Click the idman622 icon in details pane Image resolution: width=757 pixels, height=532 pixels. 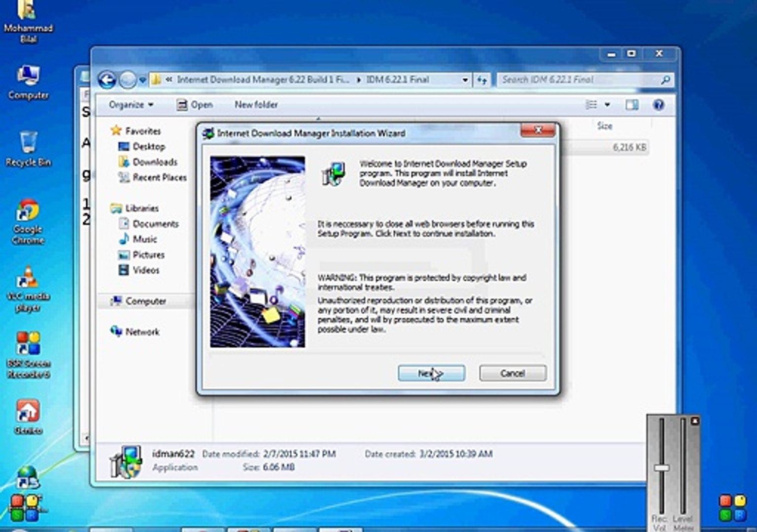coord(126,462)
